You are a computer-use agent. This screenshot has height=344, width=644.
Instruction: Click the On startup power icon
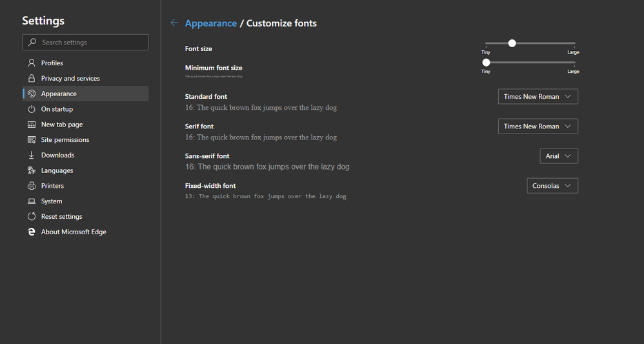pos(31,109)
